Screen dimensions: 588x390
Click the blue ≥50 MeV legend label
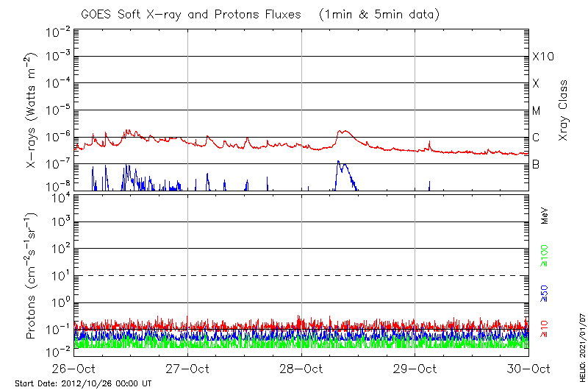coord(545,292)
